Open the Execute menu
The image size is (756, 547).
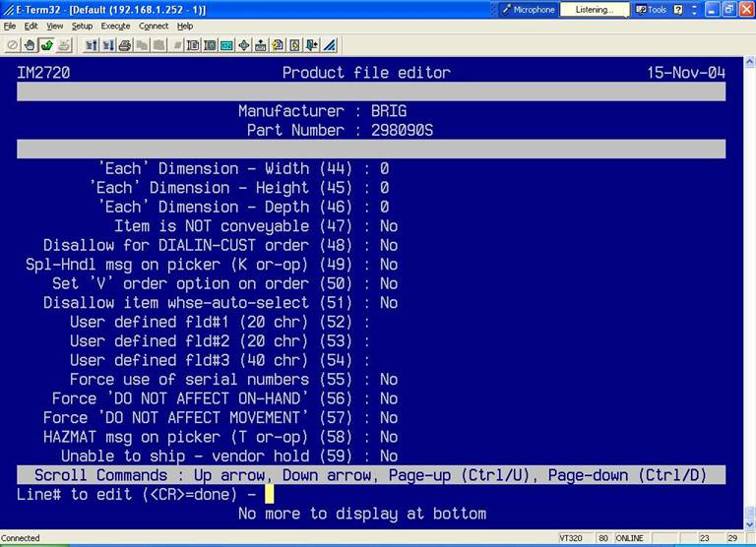click(115, 26)
